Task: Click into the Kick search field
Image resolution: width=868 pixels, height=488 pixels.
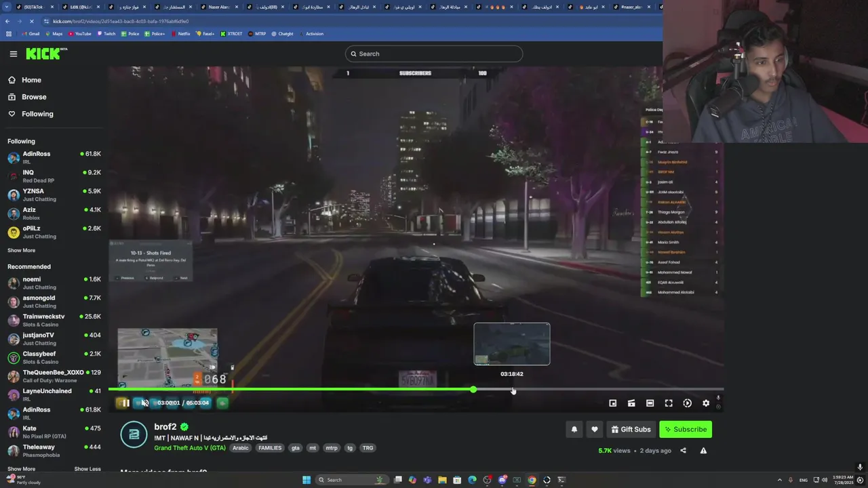Action: (434, 54)
